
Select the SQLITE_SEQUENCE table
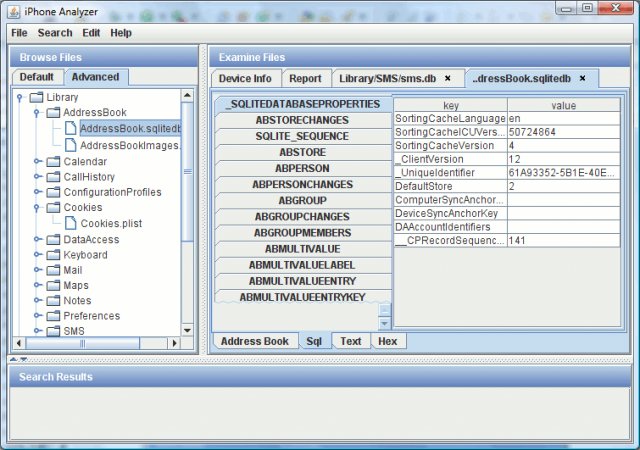coord(302,136)
